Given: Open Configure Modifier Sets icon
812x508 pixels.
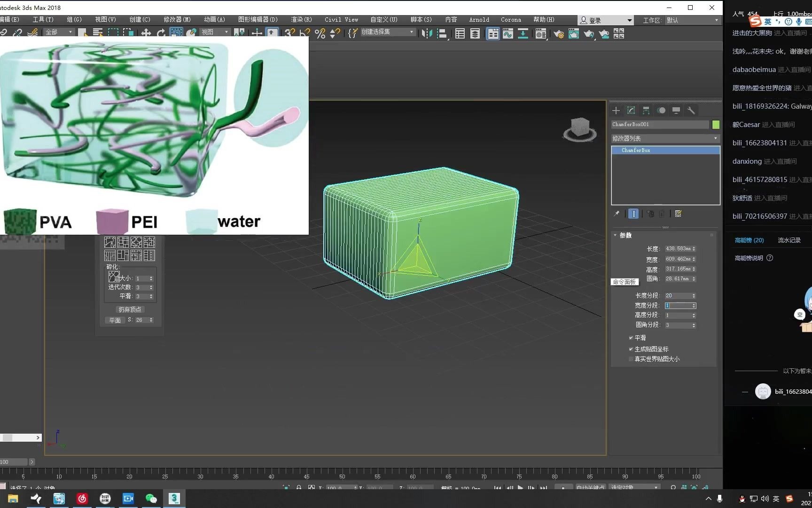Looking at the screenshot, I should (x=678, y=214).
